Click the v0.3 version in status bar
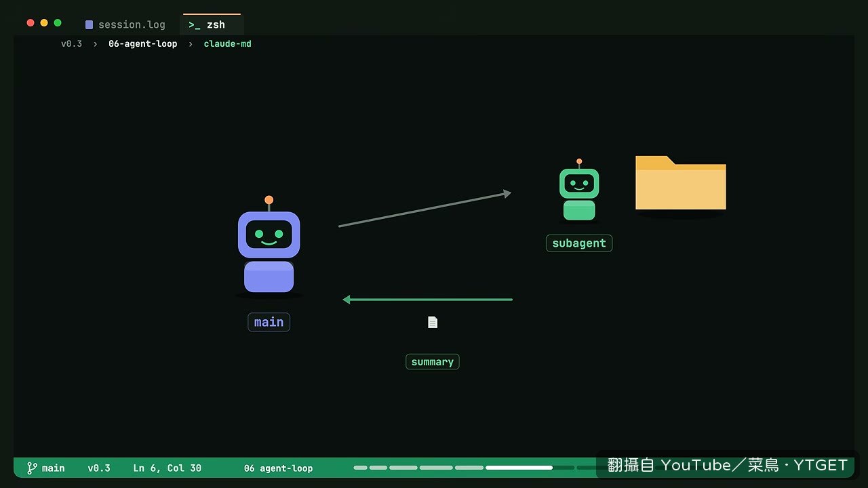The height and width of the screenshot is (488, 868). click(99, 468)
